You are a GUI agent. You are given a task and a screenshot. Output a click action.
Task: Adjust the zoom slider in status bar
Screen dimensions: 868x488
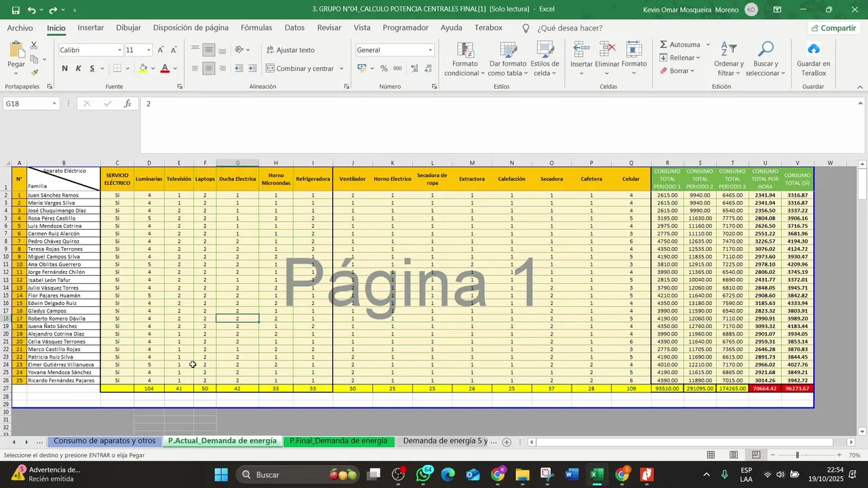tap(797, 455)
